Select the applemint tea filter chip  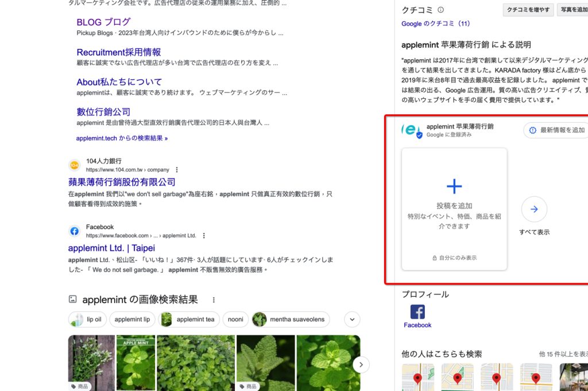[189, 319]
